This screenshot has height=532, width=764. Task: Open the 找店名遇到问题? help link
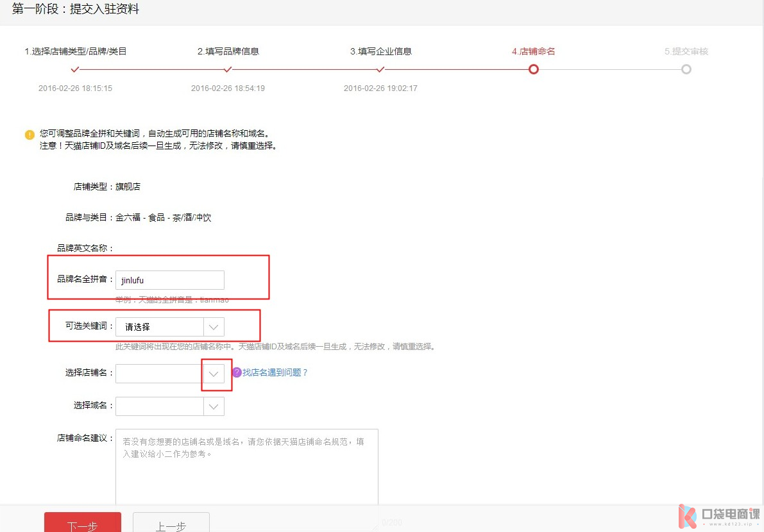(x=275, y=372)
